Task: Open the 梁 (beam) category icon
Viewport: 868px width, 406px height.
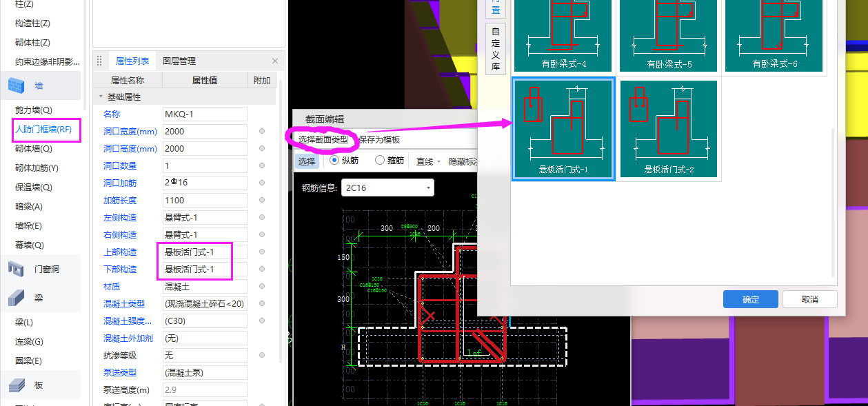Action: pyautogui.click(x=16, y=298)
